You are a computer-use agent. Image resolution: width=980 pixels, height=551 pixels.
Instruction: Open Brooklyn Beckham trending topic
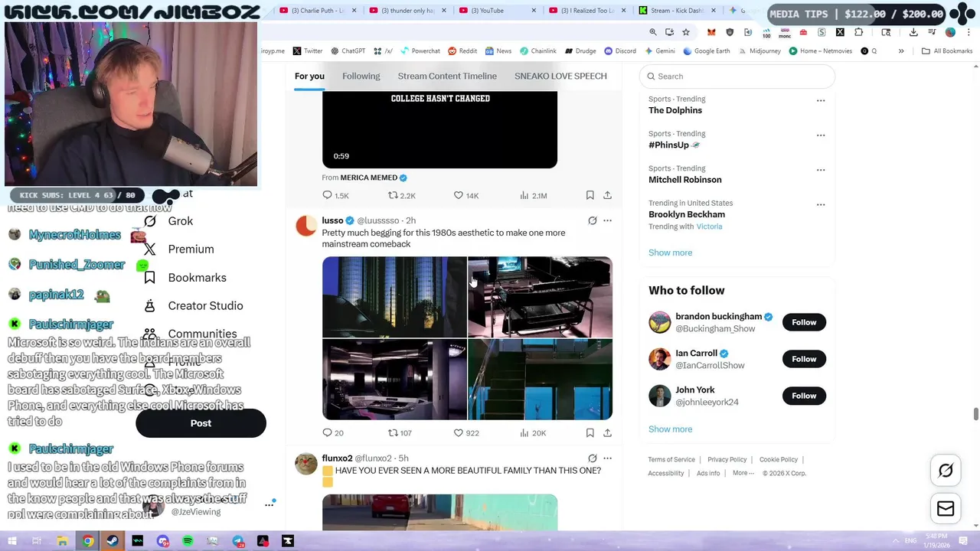(687, 214)
